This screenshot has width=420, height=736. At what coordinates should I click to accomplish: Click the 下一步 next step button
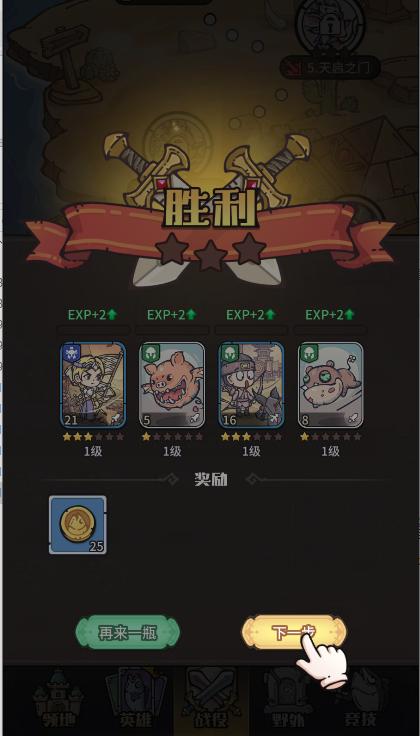pyautogui.click(x=294, y=632)
